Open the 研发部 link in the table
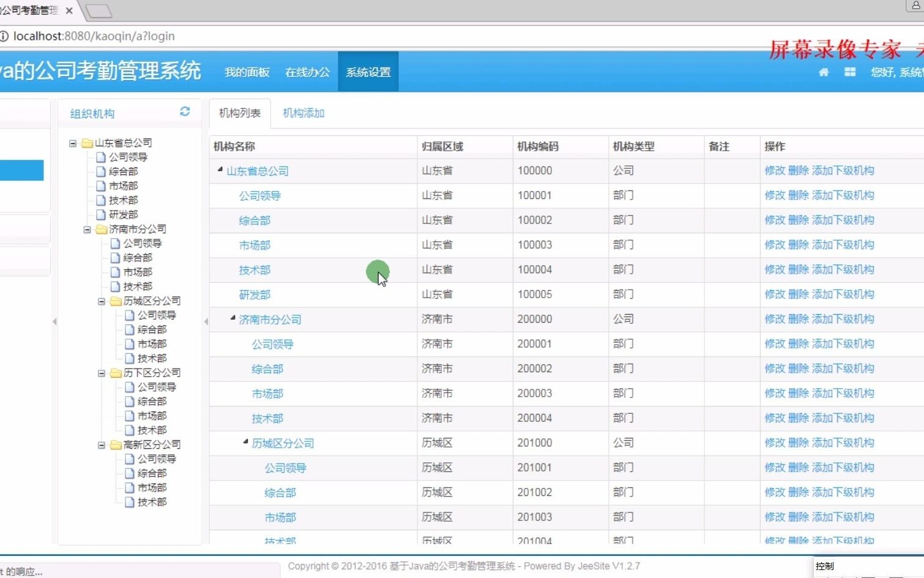Screen dimensions: 924x578 point(255,295)
